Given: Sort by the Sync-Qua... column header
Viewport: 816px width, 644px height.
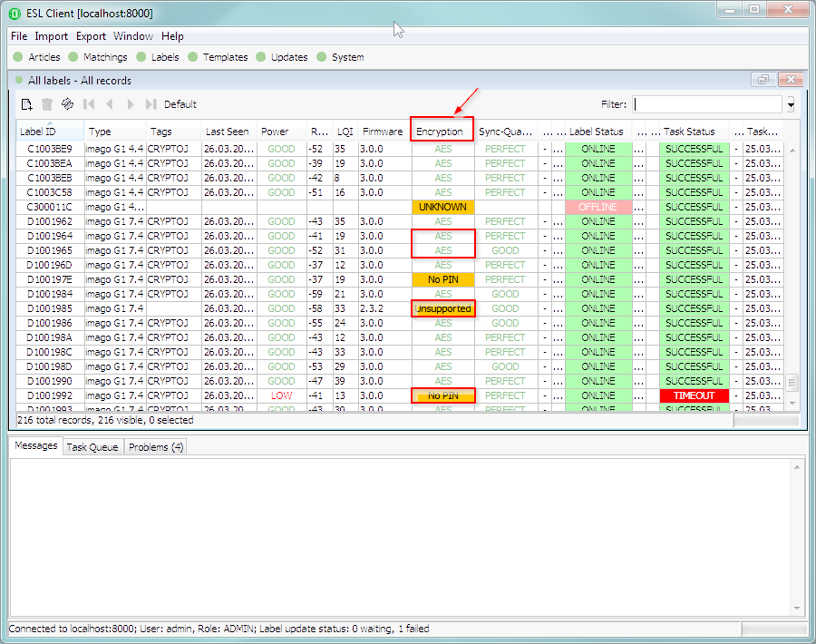Looking at the screenshot, I should click(x=506, y=132).
